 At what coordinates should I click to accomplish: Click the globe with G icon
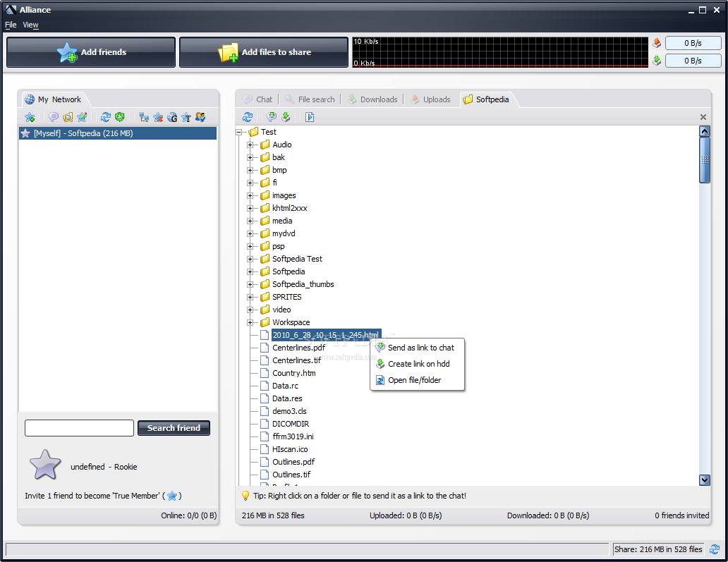click(x=172, y=118)
